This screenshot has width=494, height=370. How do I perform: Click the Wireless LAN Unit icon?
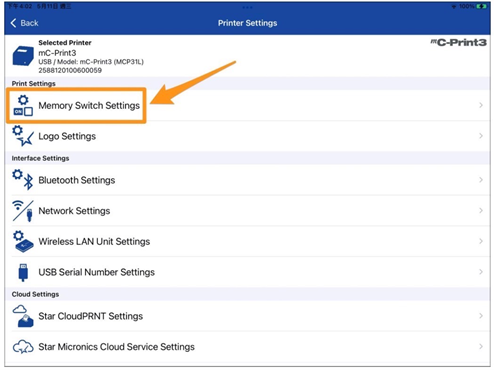[23, 241]
